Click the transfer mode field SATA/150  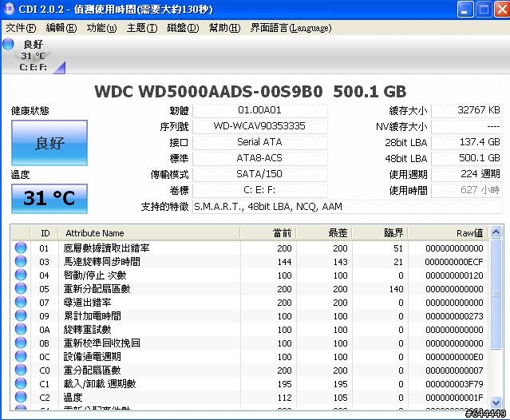[x=260, y=174]
